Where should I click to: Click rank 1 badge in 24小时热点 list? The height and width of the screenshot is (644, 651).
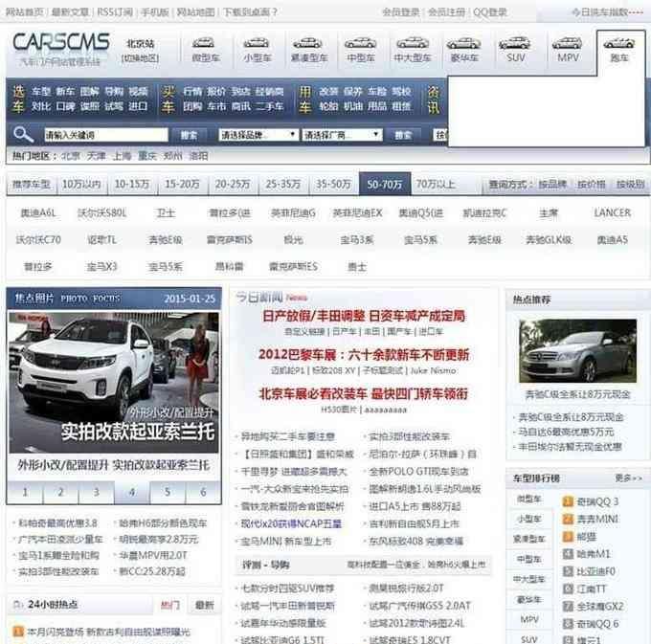18,632
